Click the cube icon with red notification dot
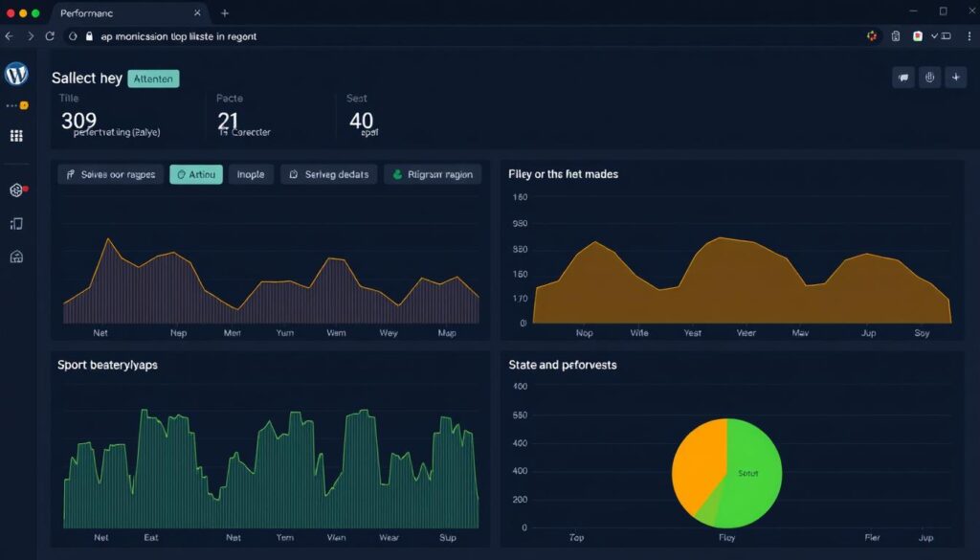This screenshot has height=560, width=980. 16,190
